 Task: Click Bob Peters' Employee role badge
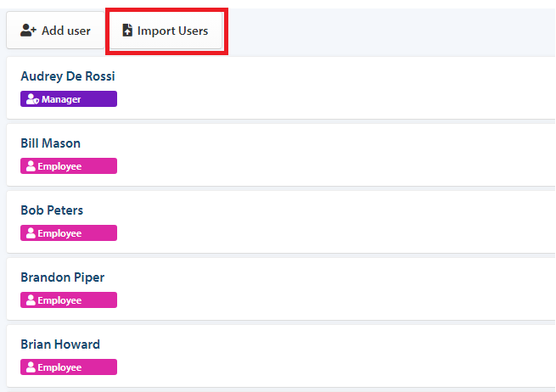tap(69, 232)
